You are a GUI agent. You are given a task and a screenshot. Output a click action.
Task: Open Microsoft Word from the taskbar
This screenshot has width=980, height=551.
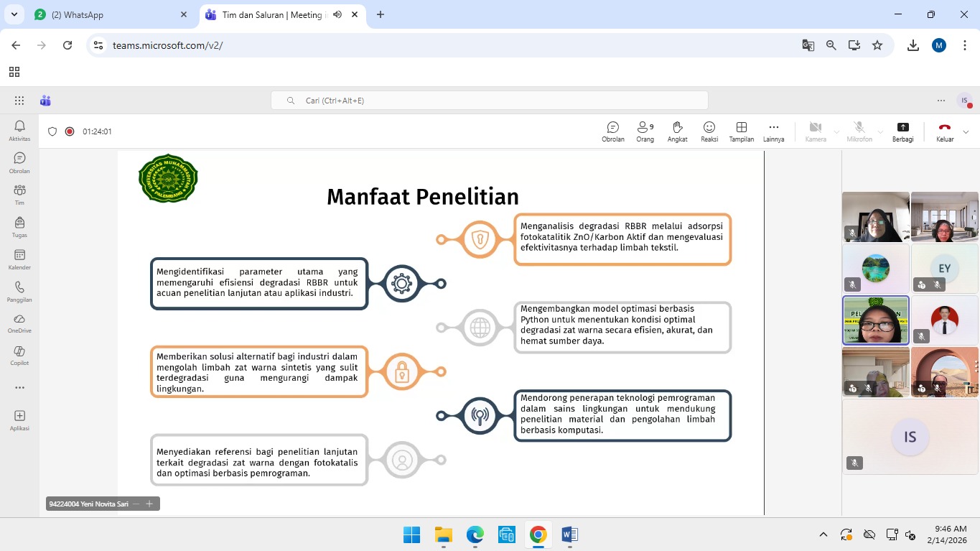569,534
